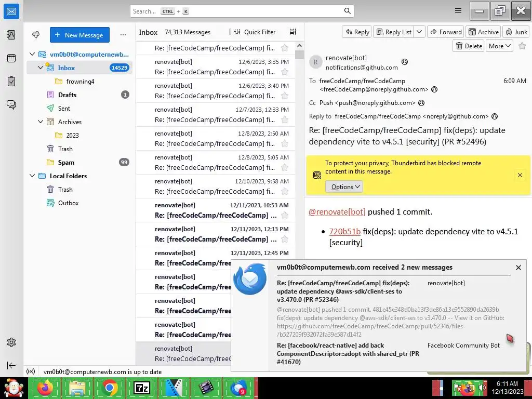
Task: Click the Santa Start button
Action: (x=14, y=388)
